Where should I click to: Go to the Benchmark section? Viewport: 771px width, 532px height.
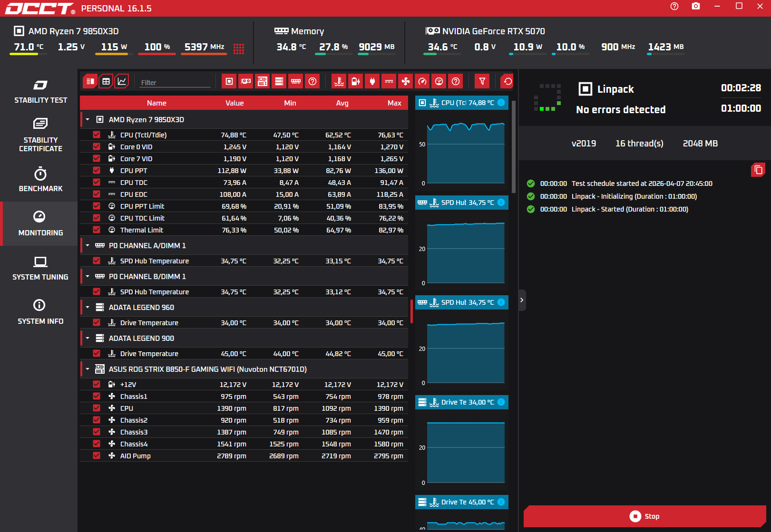(x=40, y=180)
